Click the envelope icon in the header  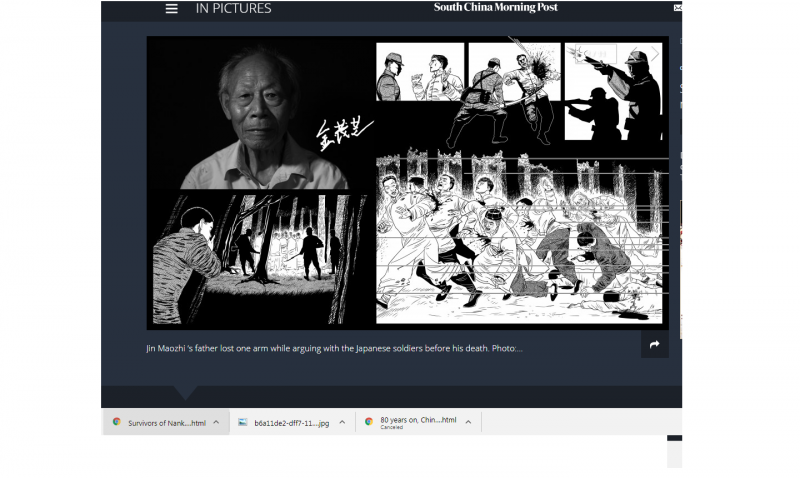[x=678, y=8]
